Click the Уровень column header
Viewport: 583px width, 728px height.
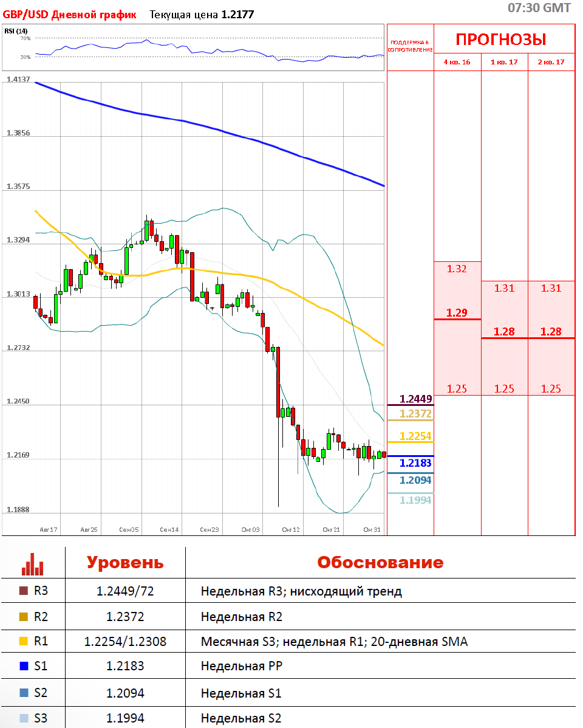(x=125, y=562)
